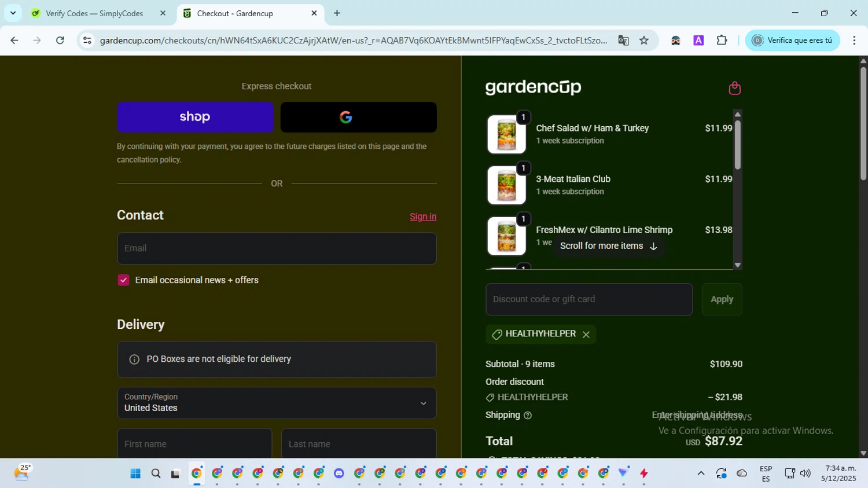
Task: Switch to the Verify Codes — SimplyCodes tab
Action: (94, 13)
